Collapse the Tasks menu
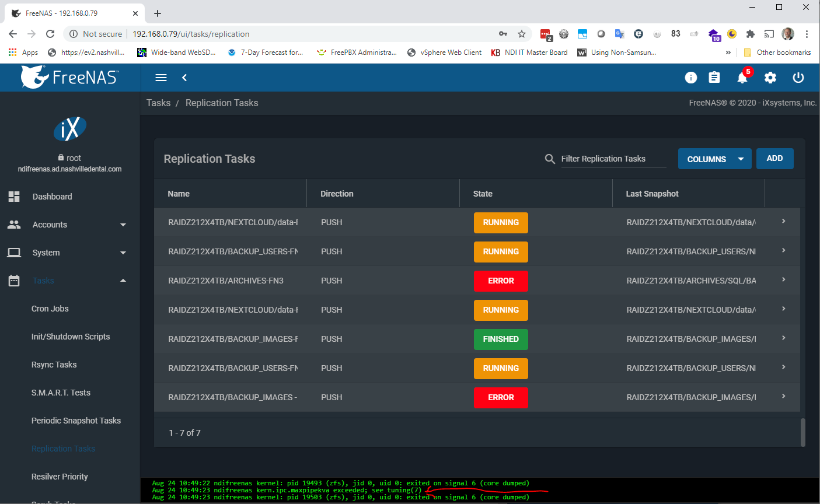 [x=70, y=281]
